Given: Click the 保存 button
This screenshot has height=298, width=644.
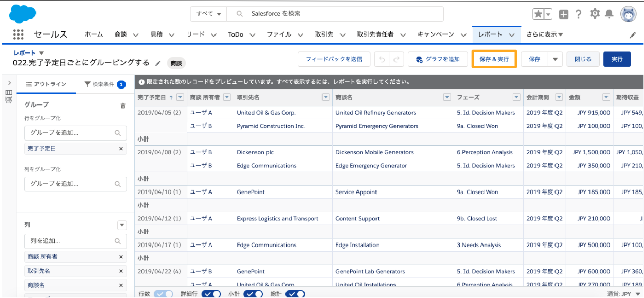Looking at the screenshot, I should click(x=534, y=59).
